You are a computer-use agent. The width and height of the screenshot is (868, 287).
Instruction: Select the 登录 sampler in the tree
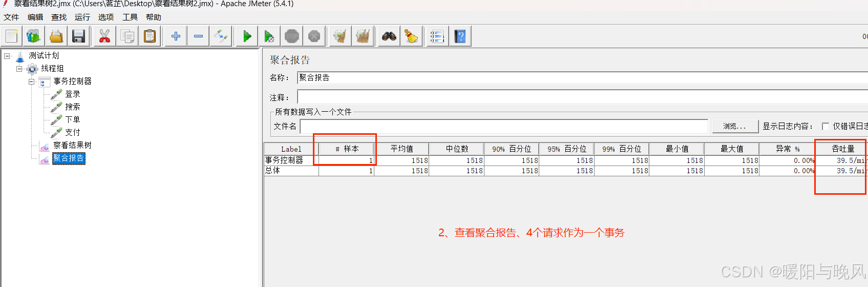click(x=72, y=94)
